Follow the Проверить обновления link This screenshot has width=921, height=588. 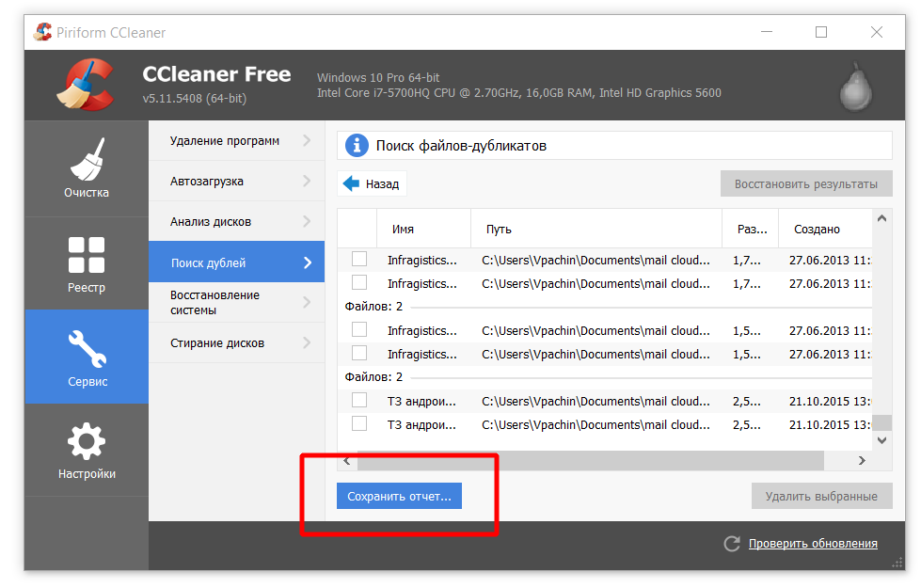(x=813, y=544)
